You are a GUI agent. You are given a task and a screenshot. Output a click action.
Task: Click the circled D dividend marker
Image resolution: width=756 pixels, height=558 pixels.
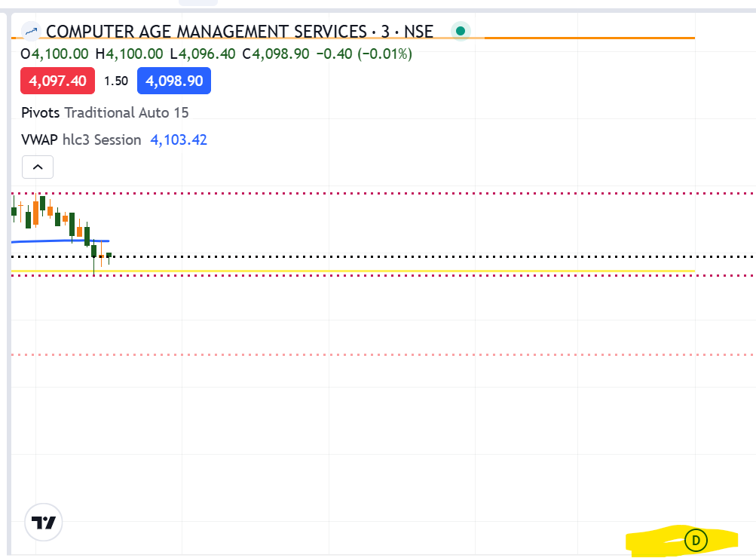point(696,540)
